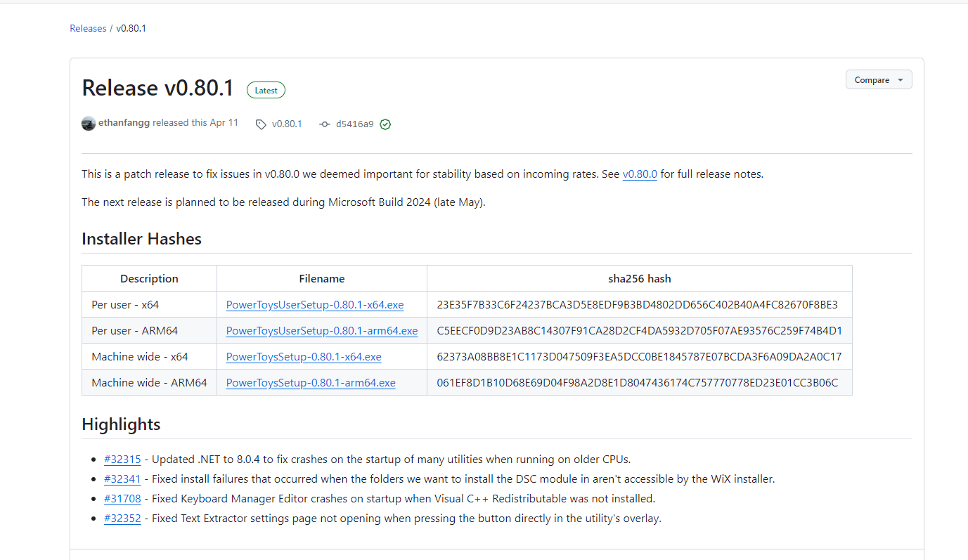This screenshot has height=560, width=968.
Task: Go to Releases breadcrumb link
Action: (x=88, y=29)
